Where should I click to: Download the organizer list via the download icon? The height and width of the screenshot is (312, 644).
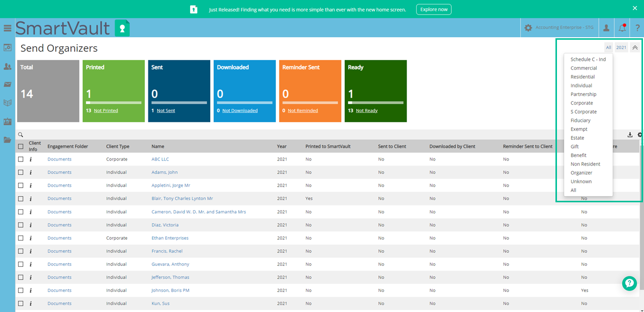(x=630, y=135)
